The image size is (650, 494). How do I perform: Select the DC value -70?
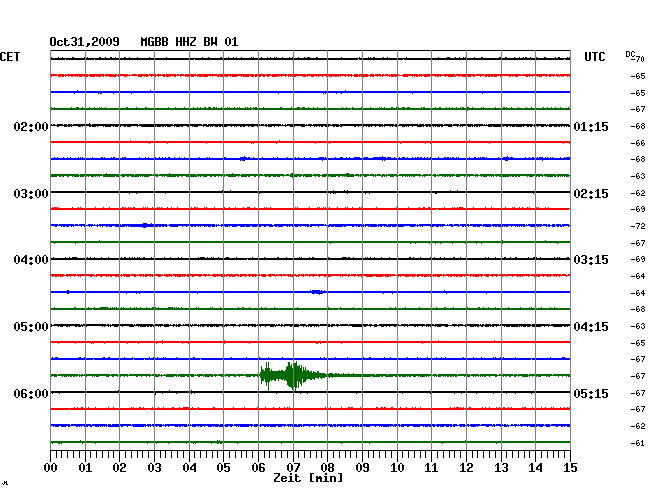[639, 59]
